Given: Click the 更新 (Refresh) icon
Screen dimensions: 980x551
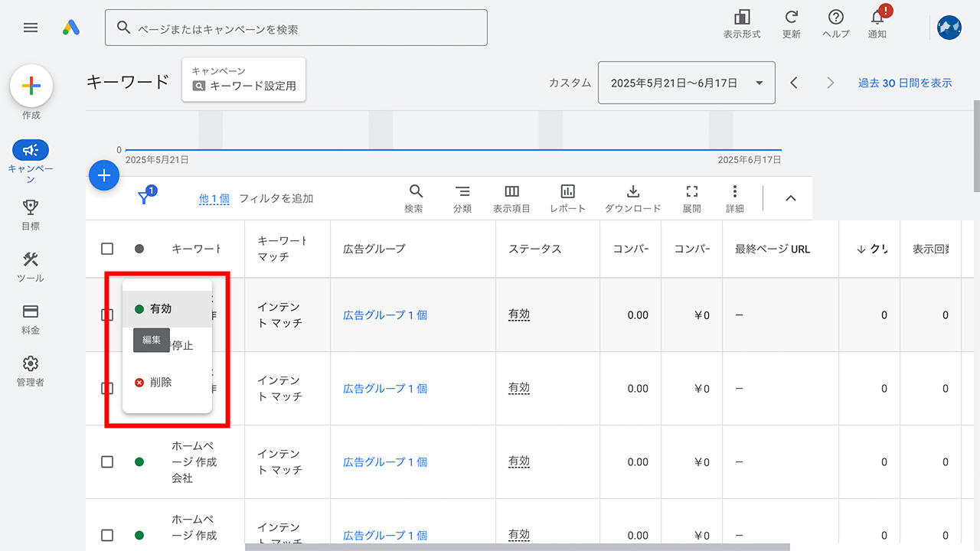Looking at the screenshot, I should point(791,21).
